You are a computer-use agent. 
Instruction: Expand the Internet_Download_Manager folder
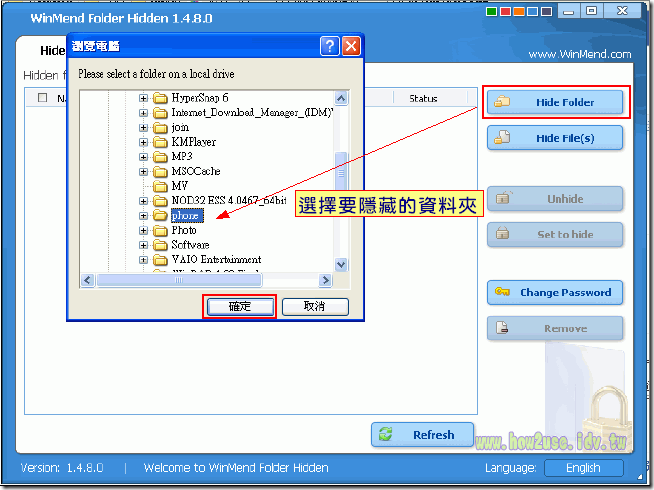tap(143, 113)
